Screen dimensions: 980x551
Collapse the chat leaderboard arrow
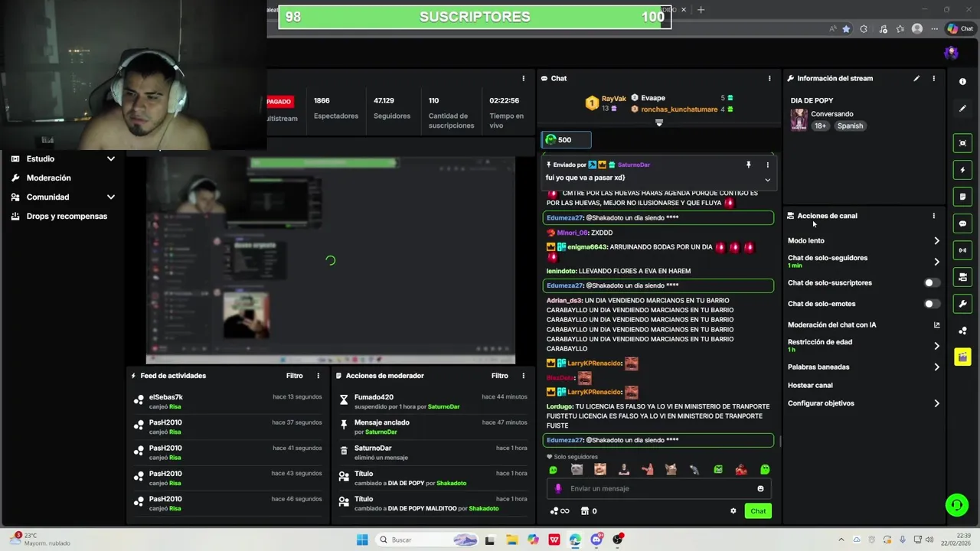click(658, 122)
